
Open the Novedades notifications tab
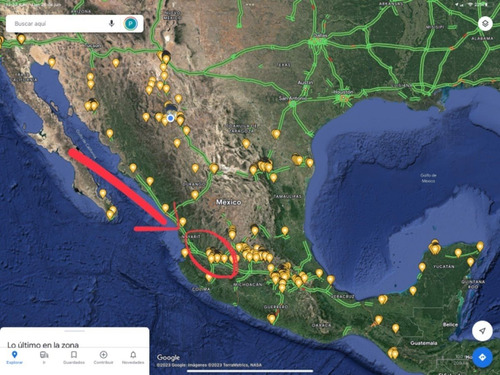(x=133, y=357)
